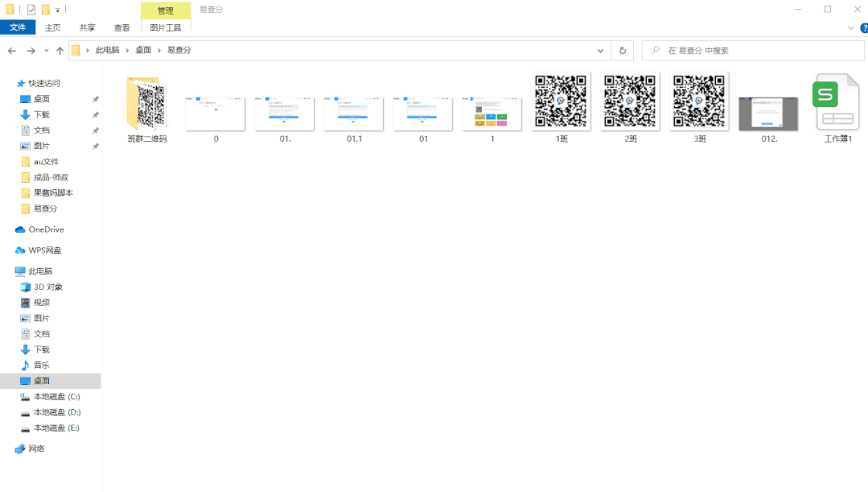Select the 工作簿1 WPS spreadsheet file
The height and width of the screenshot is (492, 868).
[x=837, y=108]
